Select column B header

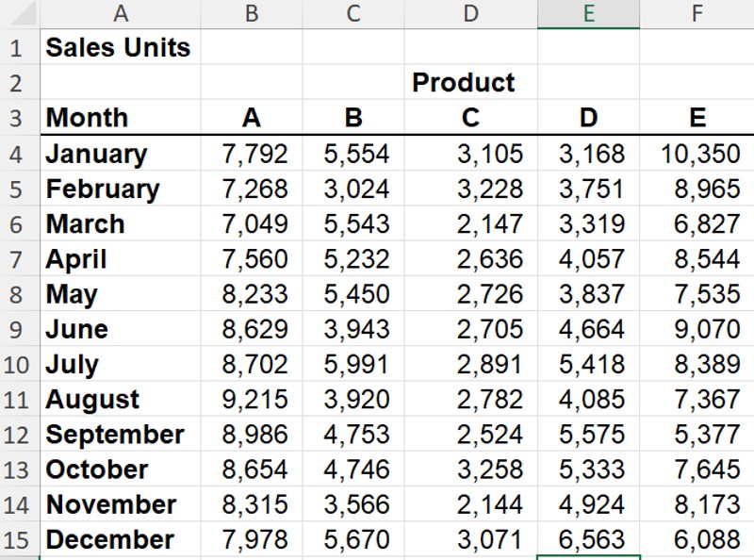252,13
